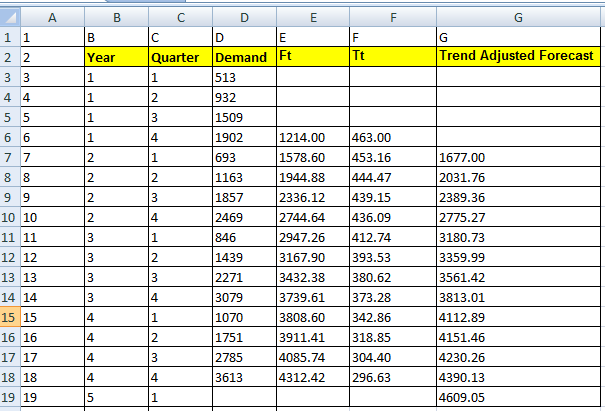Click the column A header
605x411 pixels.
pyautogui.click(x=52, y=17)
